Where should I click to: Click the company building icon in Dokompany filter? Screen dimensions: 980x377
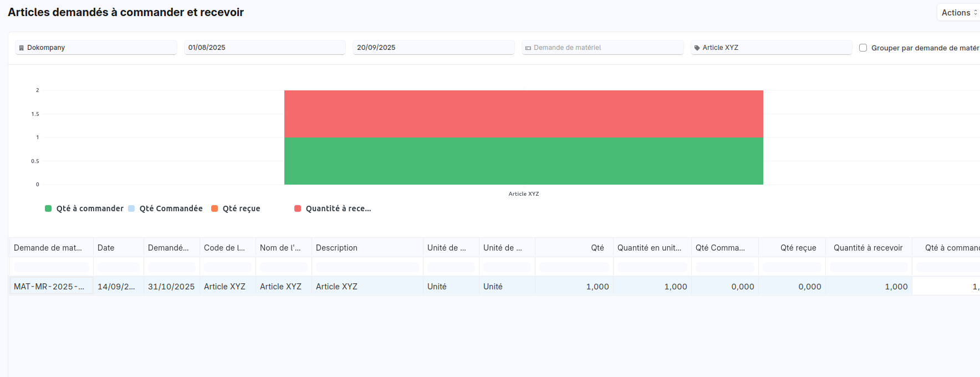tap(22, 48)
